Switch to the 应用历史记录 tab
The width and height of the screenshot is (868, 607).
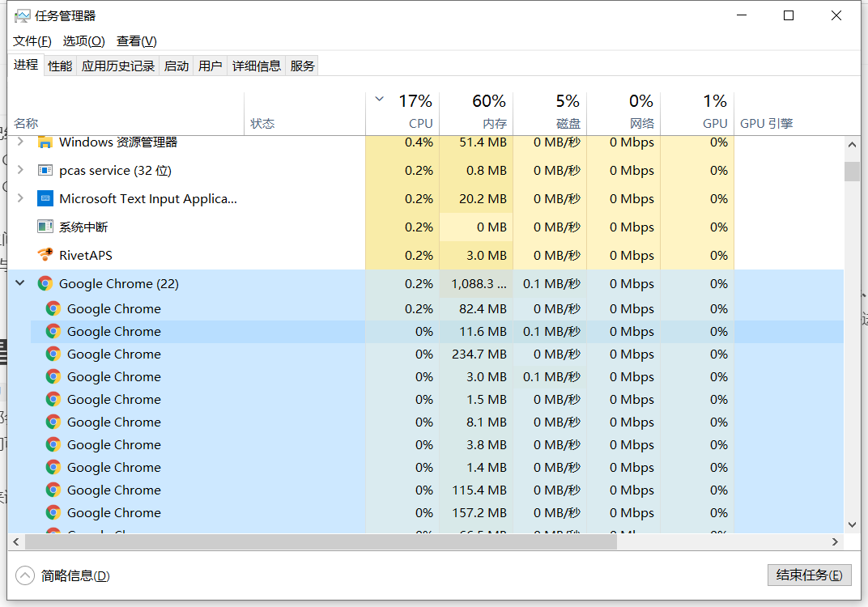click(118, 66)
